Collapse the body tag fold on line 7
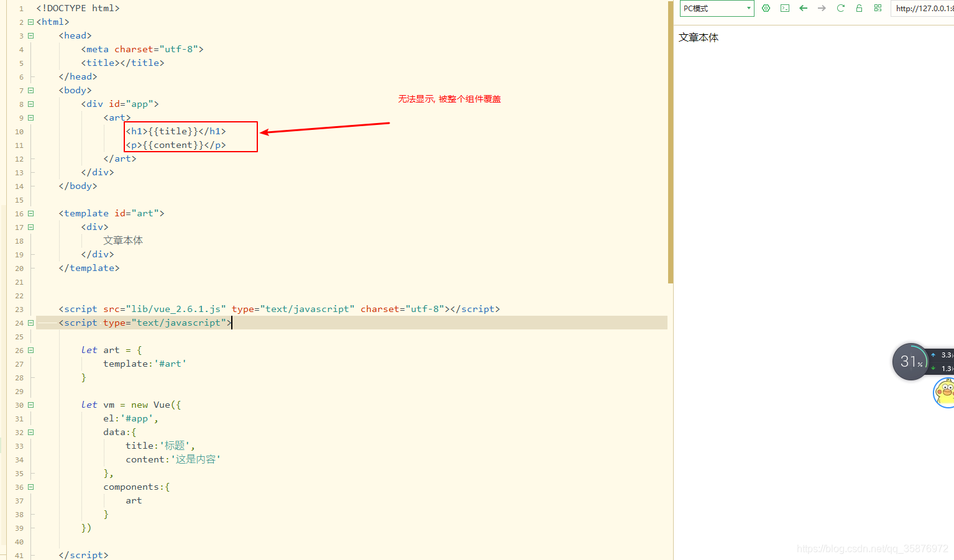Image resolution: width=954 pixels, height=560 pixels. click(x=30, y=90)
